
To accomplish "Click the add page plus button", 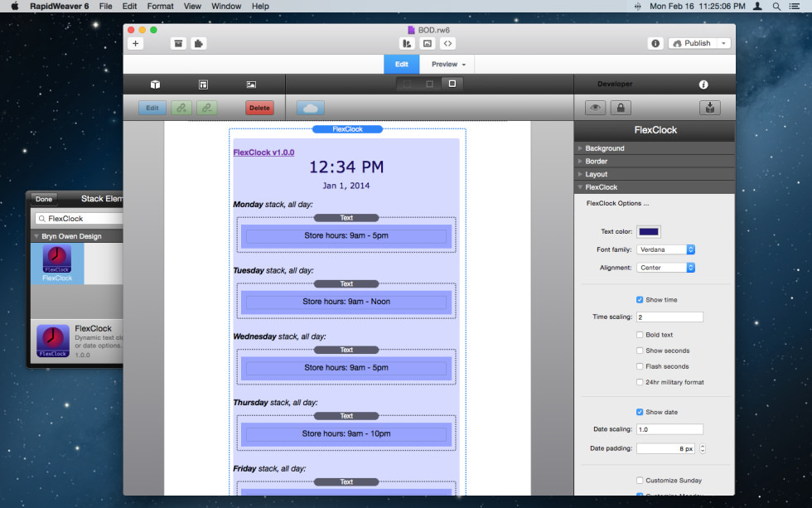I will pos(135,43).
